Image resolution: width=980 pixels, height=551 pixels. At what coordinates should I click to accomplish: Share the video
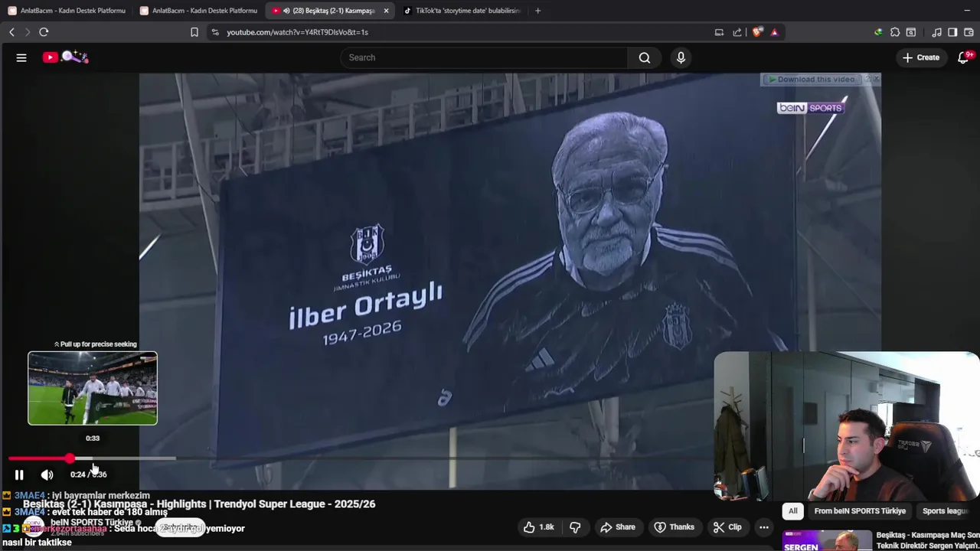(x=618, y=527)
